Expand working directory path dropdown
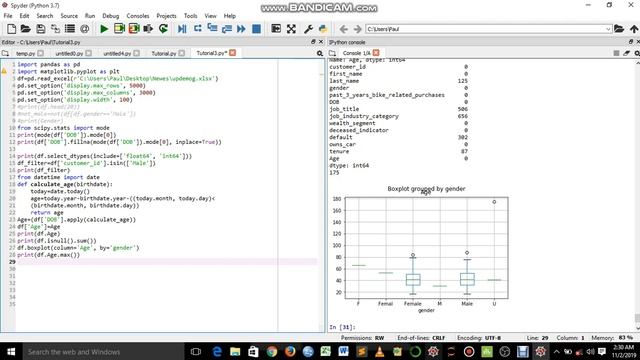The width and height of the screenshot is (640, 360). 608,29
